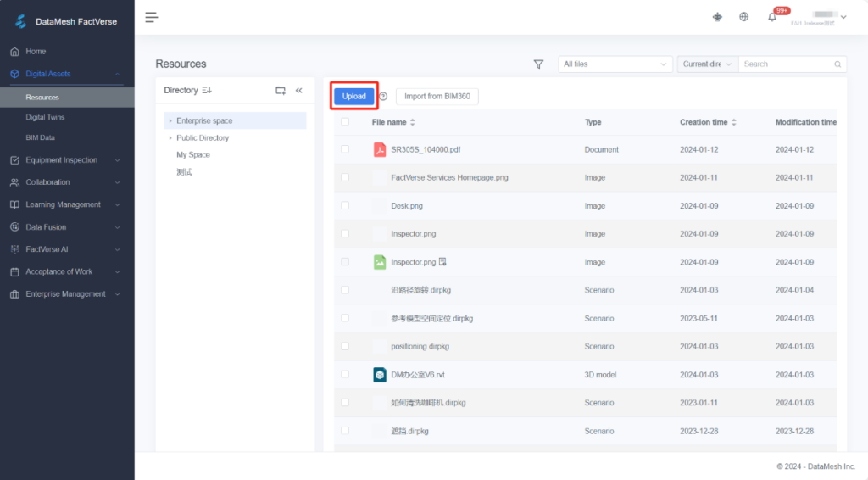Click the DataMesh FactVerse logo
The image size is (868, 480).
20,21
